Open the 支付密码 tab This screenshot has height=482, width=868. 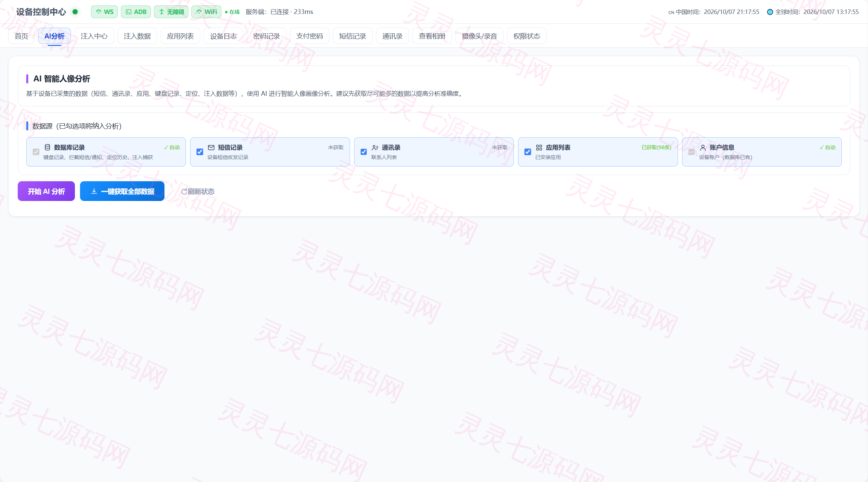click(x=310, y=36)
